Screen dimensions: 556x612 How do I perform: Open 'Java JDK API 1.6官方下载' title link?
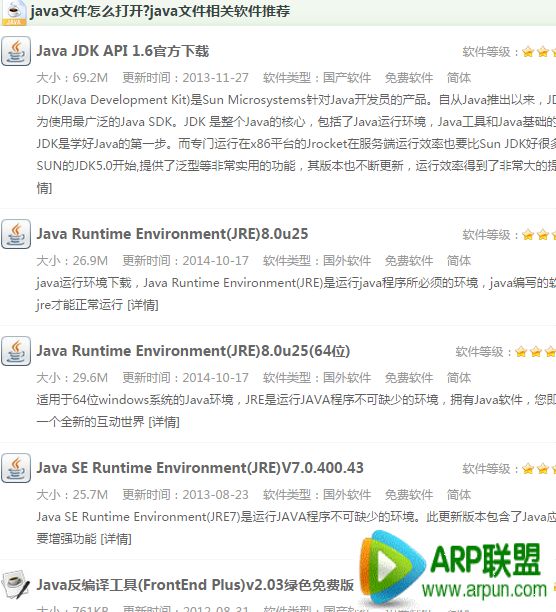point(123,51)
